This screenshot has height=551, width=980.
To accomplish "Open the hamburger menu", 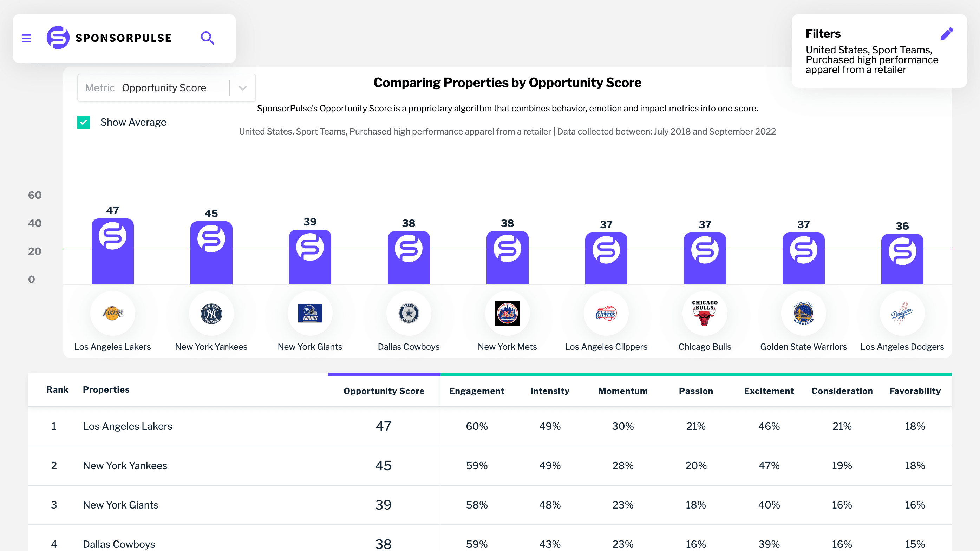I will pos(26,38).
